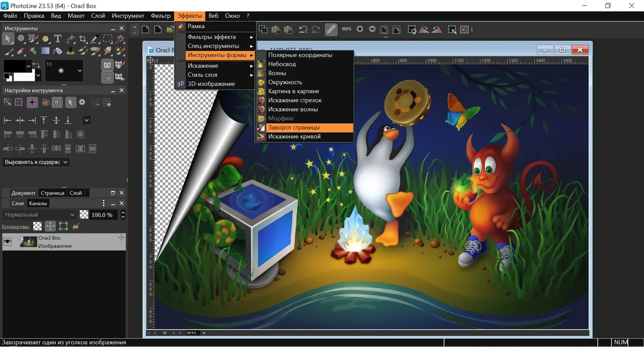This screenshot has height=347, width=644.
Task: Hide the Oracl Box layer with eye icon
Action: pyautogui.click(x=8, y=242)
